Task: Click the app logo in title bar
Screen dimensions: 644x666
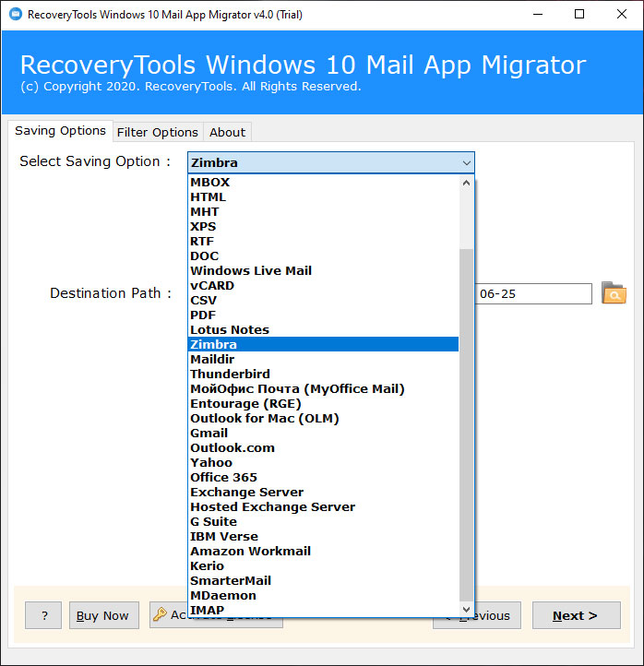Action: point(16,15)
